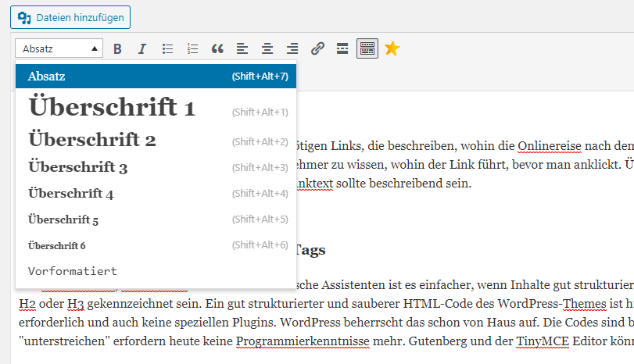Click the word Gutenberg in the paragraph
Viewport: 634px width, 364px height.
438,341
